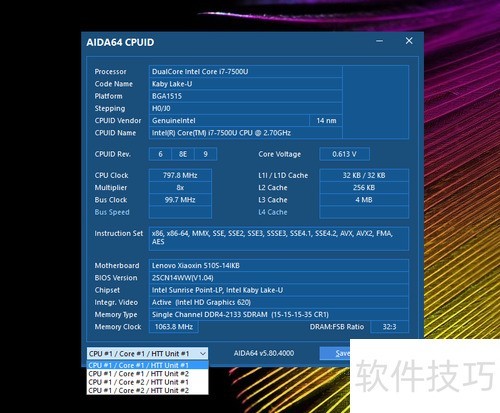Click the L3 Cache value 4 MB

pyautogui.click(x=364, y=200)
